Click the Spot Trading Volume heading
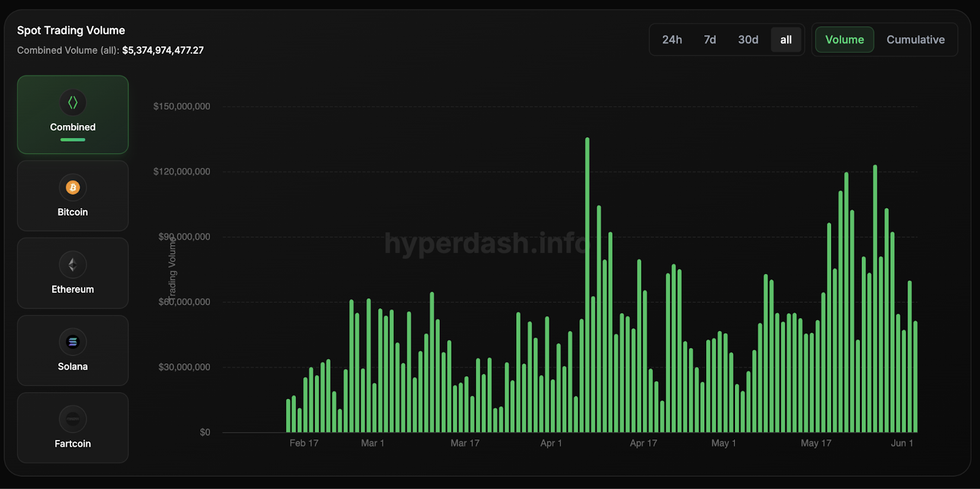This screenshot has width=980, height=489. 71,31
